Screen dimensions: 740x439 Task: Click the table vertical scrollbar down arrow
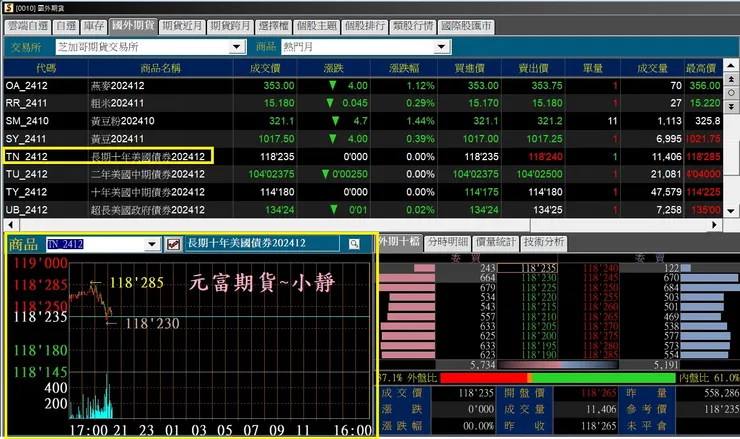click(731, 211)
